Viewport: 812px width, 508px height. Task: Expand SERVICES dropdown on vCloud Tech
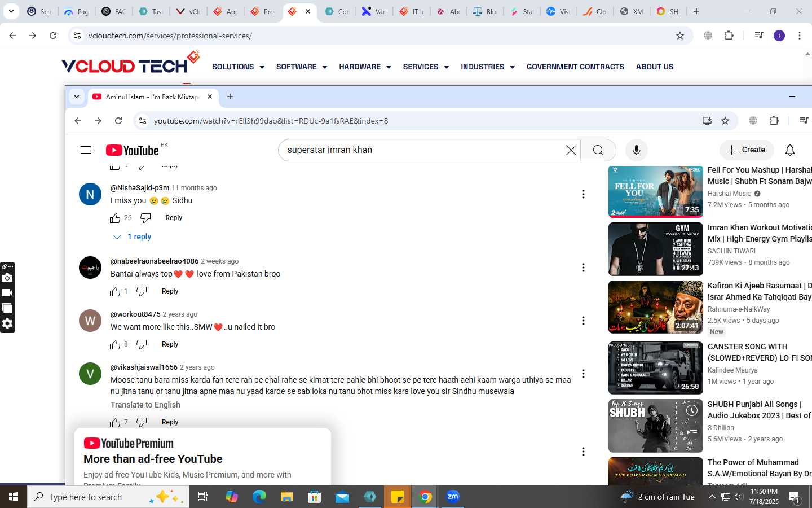[x=426, y=67]
